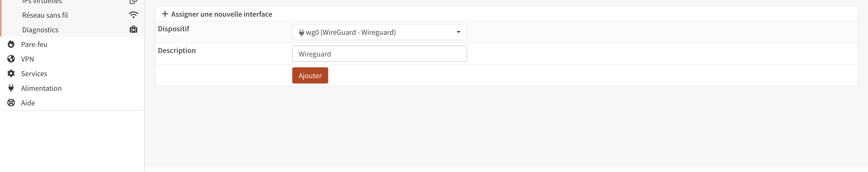This screenshot has height=172, width=868.
Task: Click the plug icon inside the wg0 selector
Action: click(301, 33)
